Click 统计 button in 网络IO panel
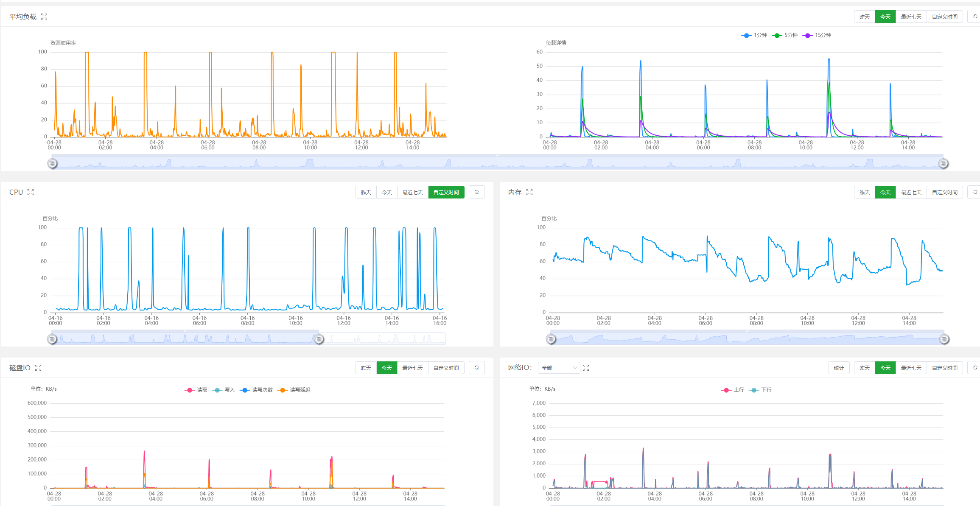This screenshot has width=980, height=506. tap(839, 368)
